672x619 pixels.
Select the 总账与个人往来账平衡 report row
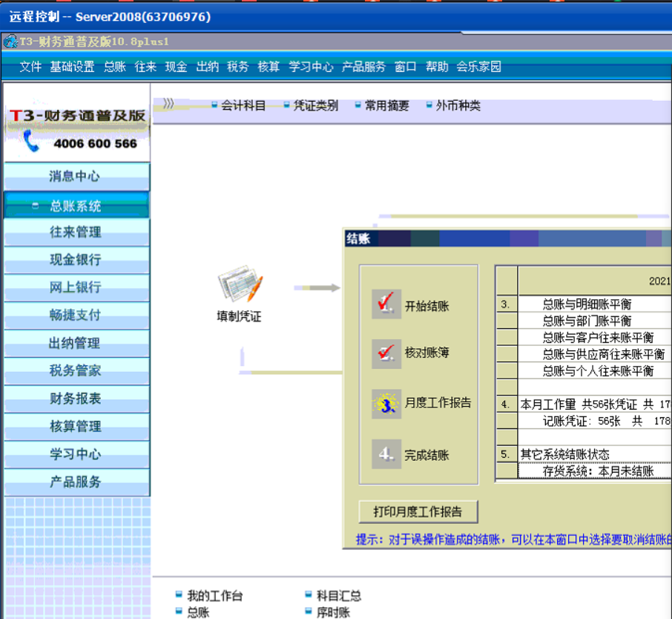tap(594, 370)
